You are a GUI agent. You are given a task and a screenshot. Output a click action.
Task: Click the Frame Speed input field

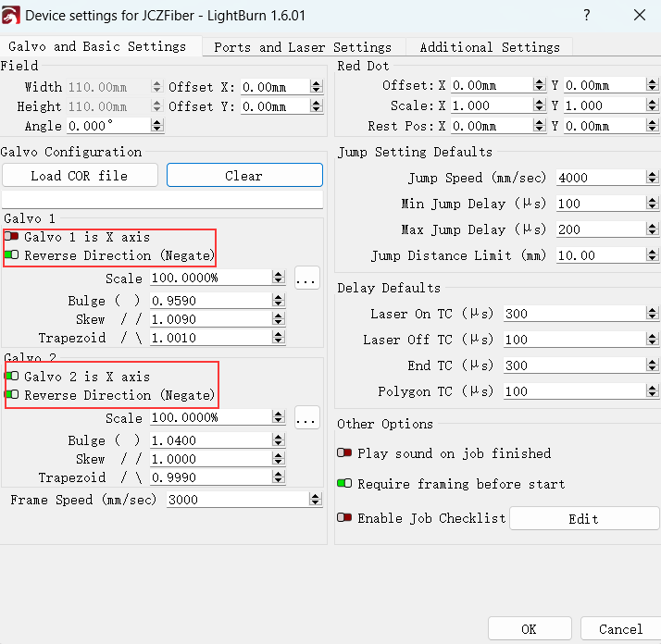coord(238,500)
